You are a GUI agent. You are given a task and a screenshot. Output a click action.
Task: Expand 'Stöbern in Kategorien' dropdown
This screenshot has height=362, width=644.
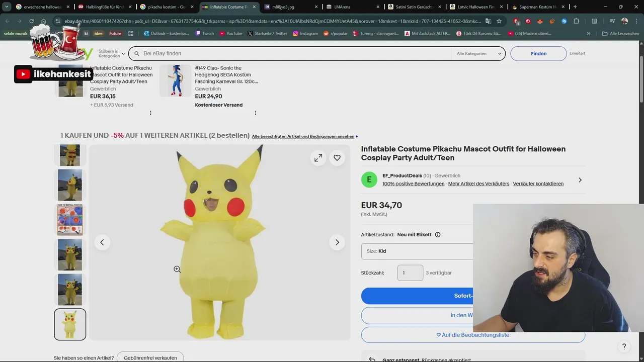tap(112, 53)
